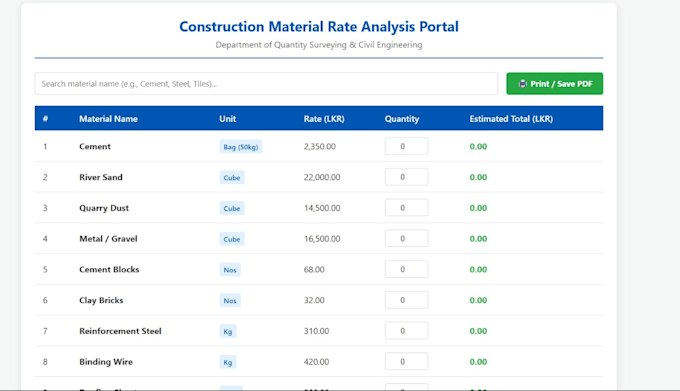This screenshot has width=680, height=391.
Task: Click the Cube unit badge for Metal / Gravel
Action: pos(232,239)
